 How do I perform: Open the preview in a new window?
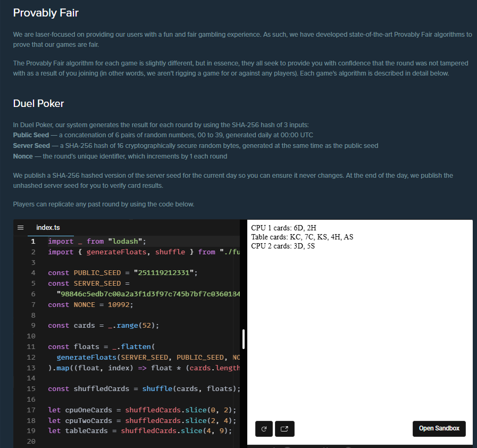tap(284, 429)
